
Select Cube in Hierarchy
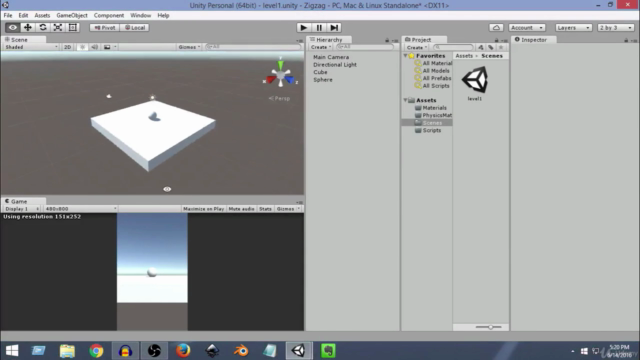coord(320,72)
